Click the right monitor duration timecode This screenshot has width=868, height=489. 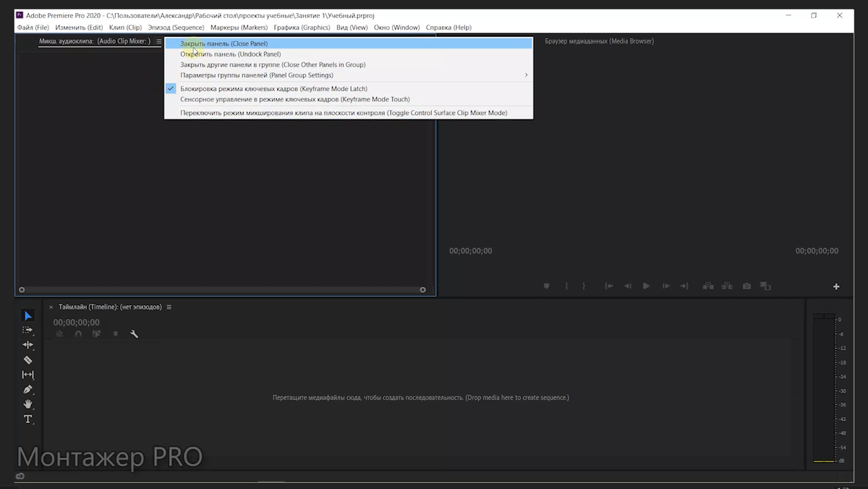coord(817,251)
